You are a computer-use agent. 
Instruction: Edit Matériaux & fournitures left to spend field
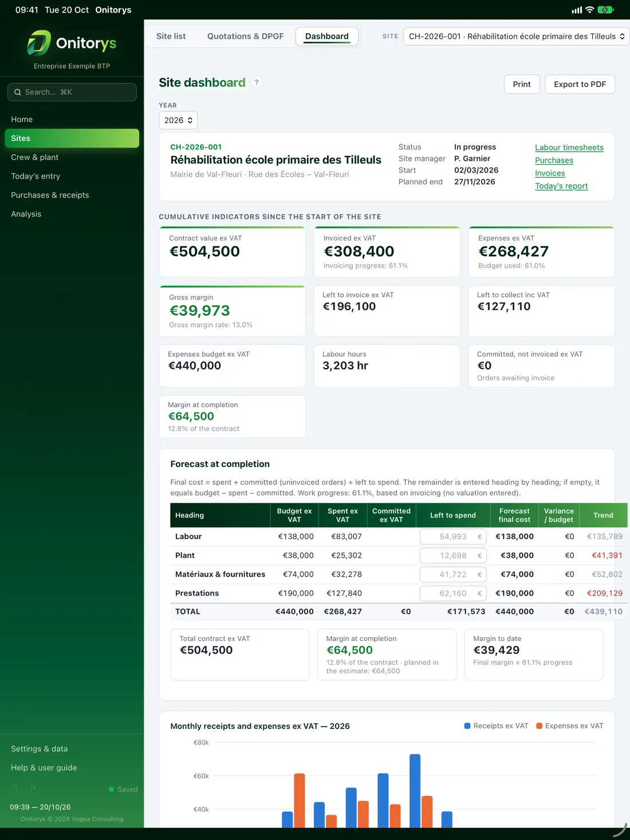(x=453, y=574)
